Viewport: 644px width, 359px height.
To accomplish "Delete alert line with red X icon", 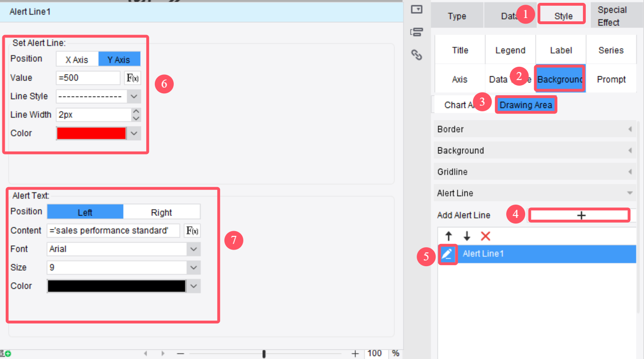I will 485,236.
